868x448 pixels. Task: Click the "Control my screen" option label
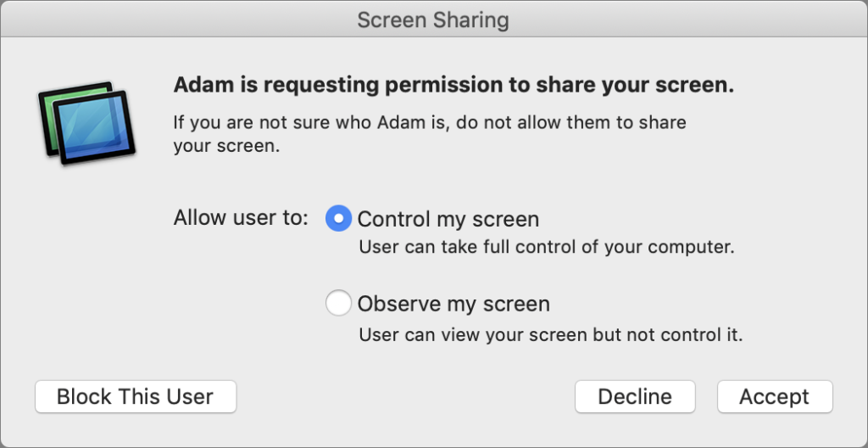(x=448, y=219)
